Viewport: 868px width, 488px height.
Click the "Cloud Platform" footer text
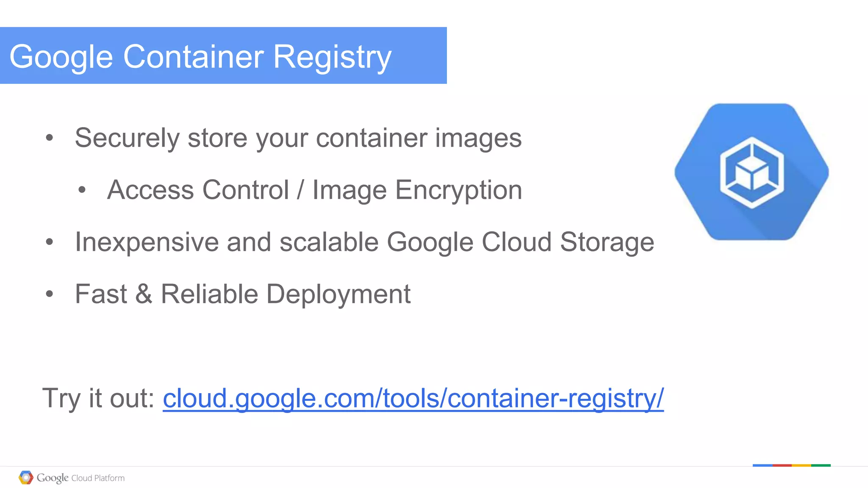click(98, 478)
